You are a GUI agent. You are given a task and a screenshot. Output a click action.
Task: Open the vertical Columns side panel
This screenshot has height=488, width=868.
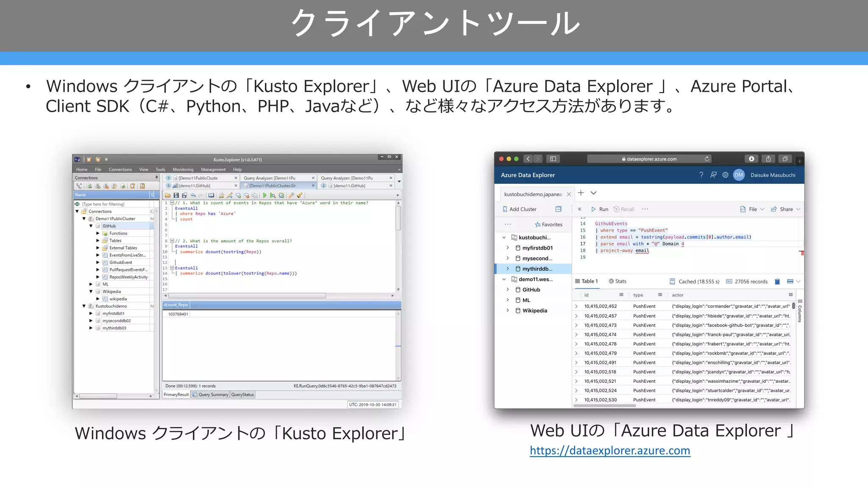point(800,311)
